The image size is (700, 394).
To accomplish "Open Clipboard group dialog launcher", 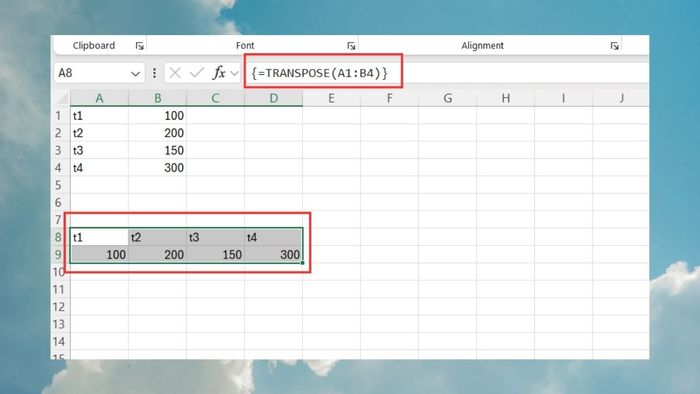I will (139, 46).
